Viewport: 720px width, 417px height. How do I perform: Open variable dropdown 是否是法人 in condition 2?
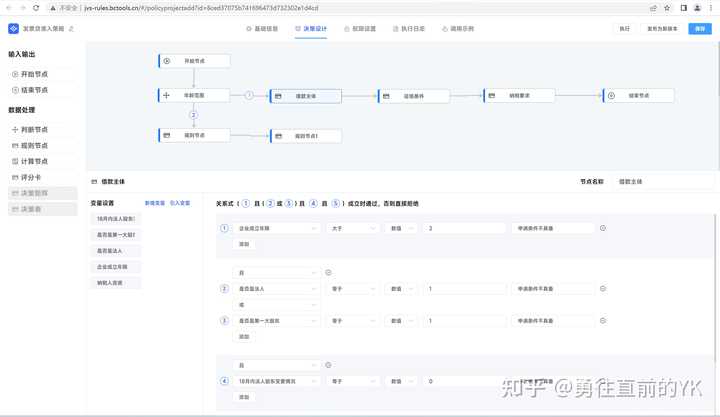[x=276, y=289]
